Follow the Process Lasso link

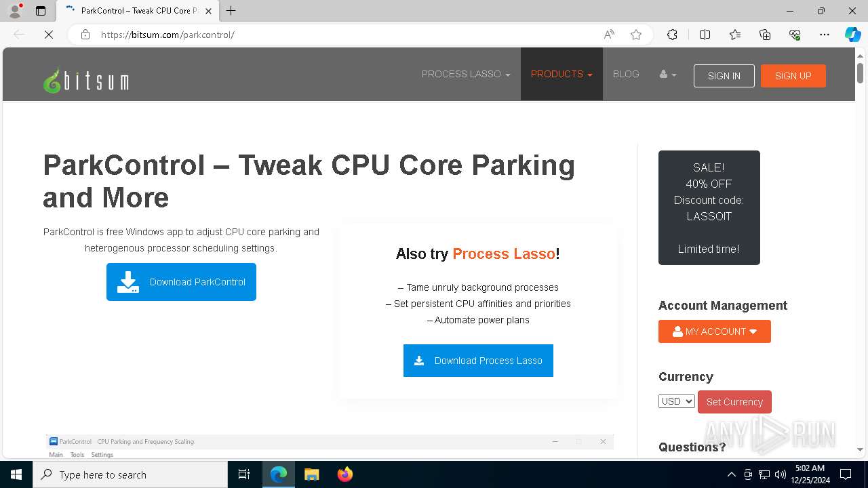504,253
